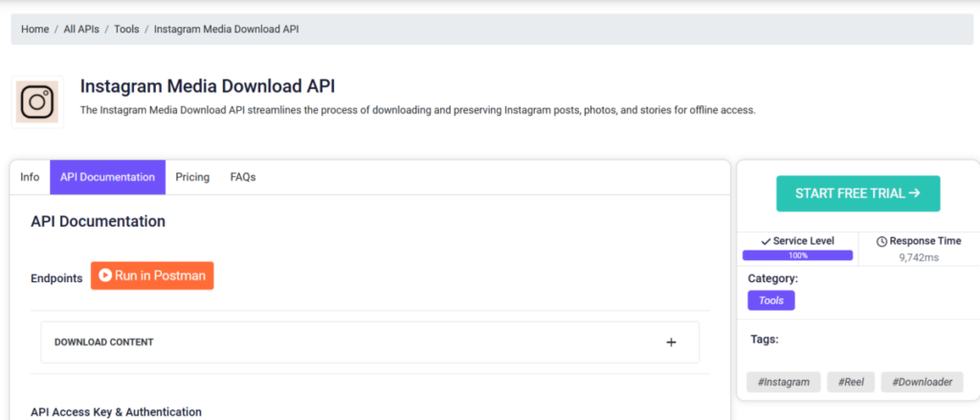Click the play icon in Run in Postman
Screen dimensions: 980x420
click(x=105, y=276)
